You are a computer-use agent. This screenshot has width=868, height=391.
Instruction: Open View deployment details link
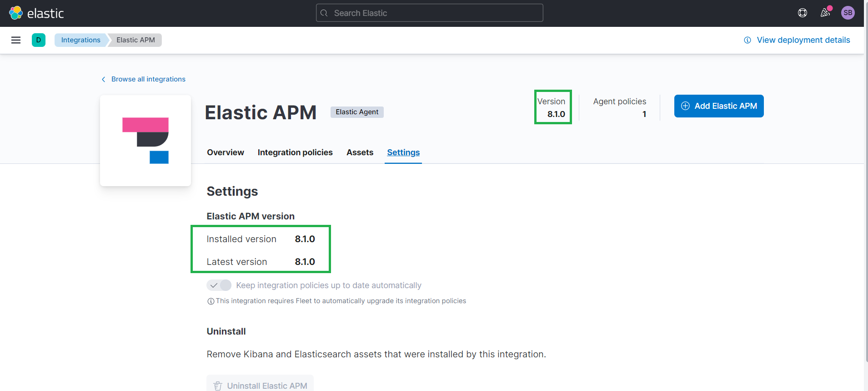pos(797,40)
